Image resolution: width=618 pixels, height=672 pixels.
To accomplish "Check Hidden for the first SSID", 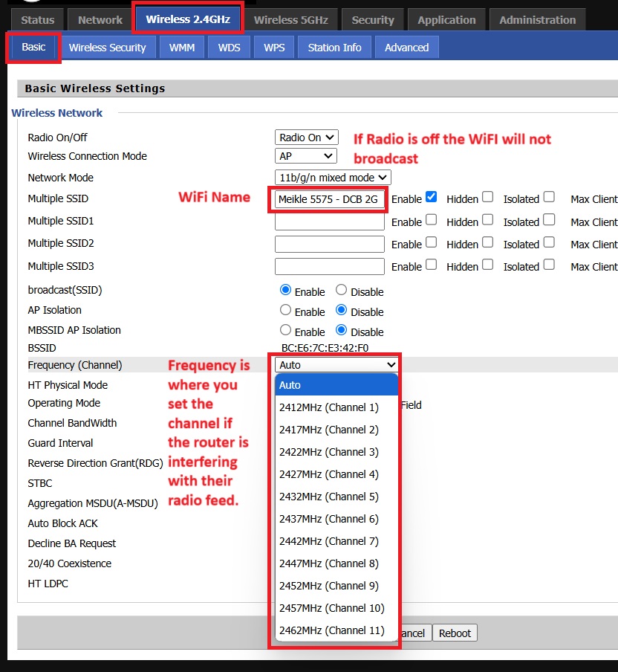I will pos(487,198).
